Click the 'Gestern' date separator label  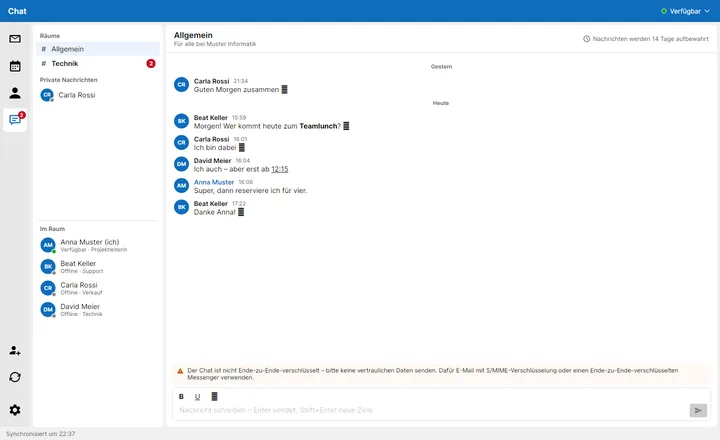441,67
